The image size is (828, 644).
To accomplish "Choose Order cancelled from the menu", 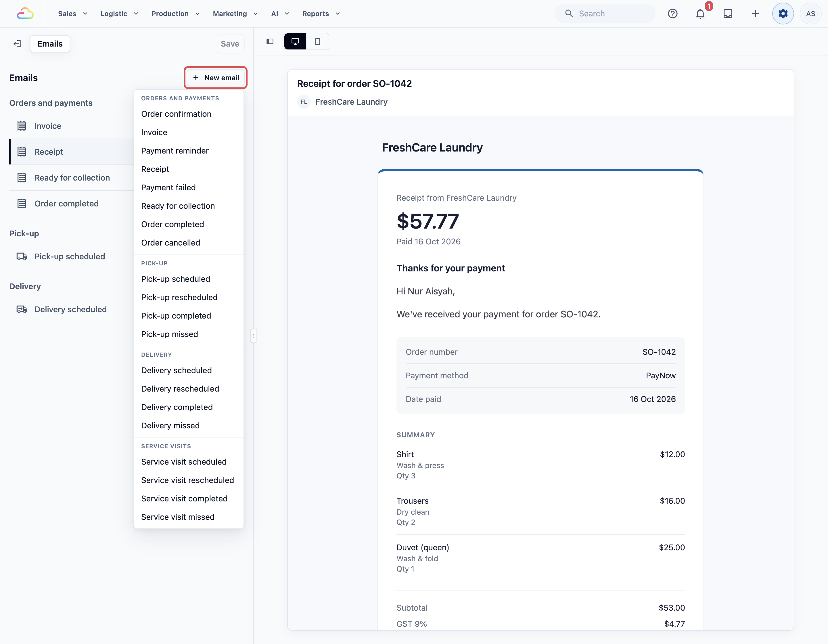I will [189, 243].
